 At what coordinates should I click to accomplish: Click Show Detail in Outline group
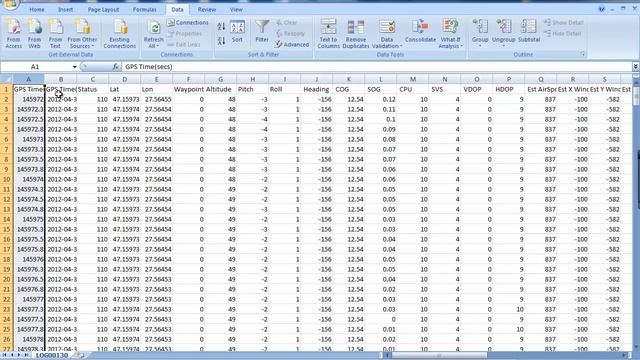pyautogui.click(x=564, y=22)
